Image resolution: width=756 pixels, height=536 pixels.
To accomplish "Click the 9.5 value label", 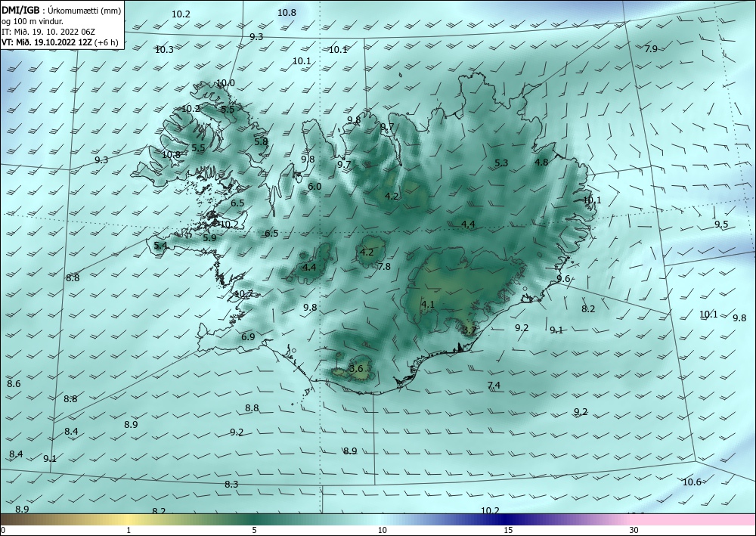I will (721, 224).
